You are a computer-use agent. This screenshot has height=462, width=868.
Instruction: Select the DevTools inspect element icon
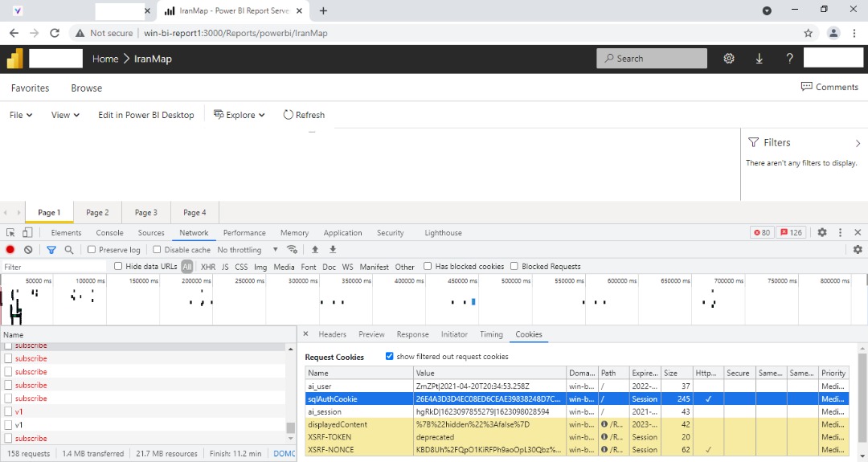tap(10, 233)
